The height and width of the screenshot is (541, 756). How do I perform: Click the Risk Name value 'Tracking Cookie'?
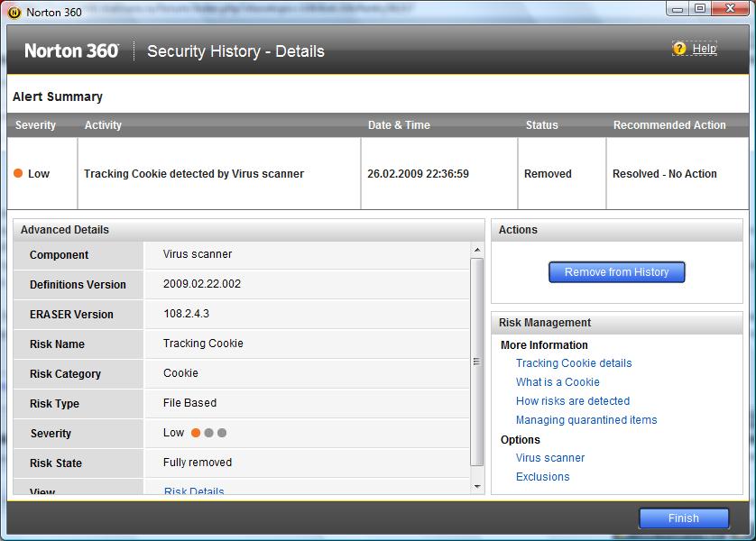pyautogui.click(x=203, y=344)
